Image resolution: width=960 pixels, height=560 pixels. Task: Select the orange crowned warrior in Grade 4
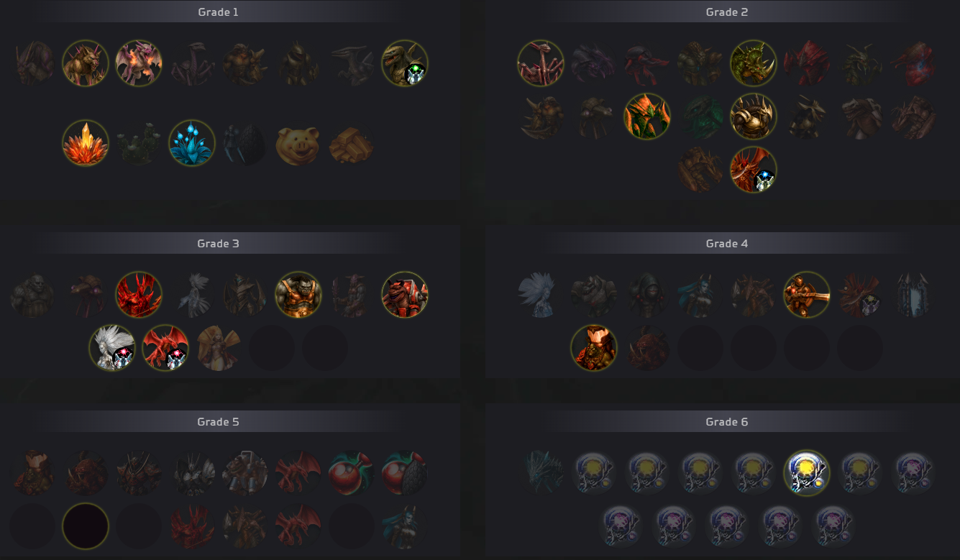click(x=594, y=348)
